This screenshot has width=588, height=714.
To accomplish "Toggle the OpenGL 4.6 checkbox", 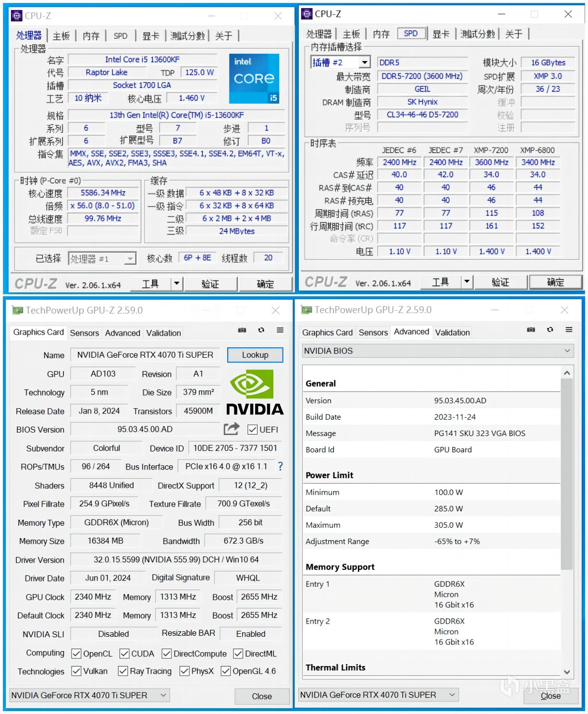I will tap(226, 671).
